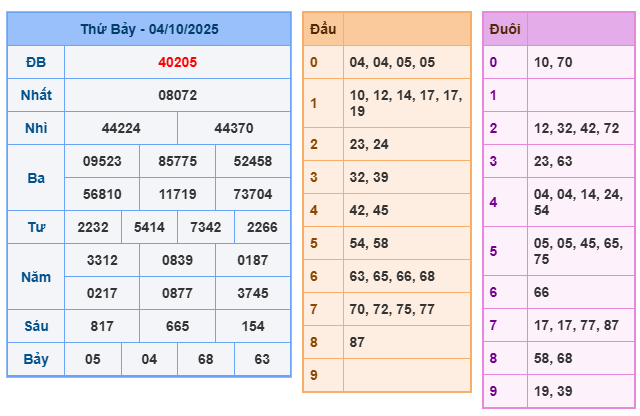Select fourth prize number 7342
The height and width of the screenshot is (416, 640).
pyautogui.click(x=206, y=227)
